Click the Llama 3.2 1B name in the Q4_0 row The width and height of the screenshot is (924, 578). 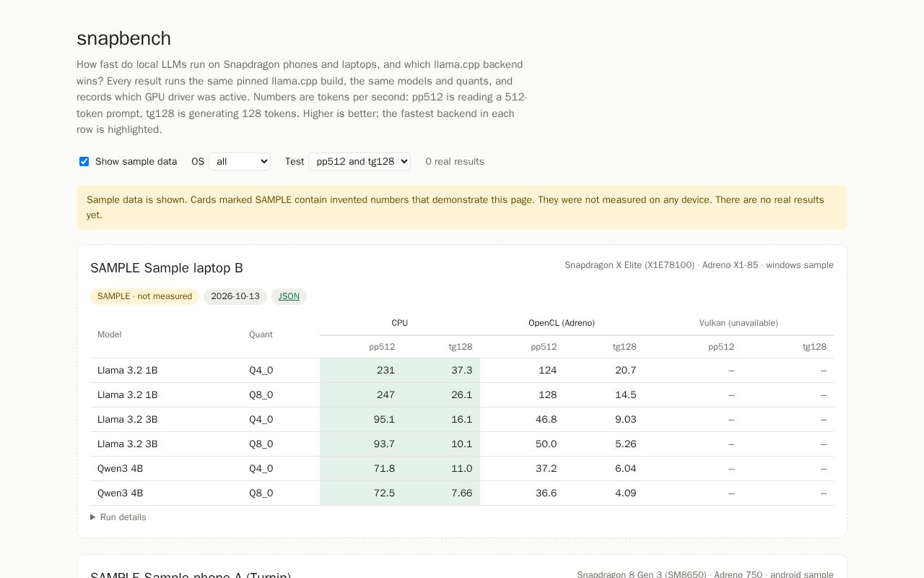pos(128,371)
